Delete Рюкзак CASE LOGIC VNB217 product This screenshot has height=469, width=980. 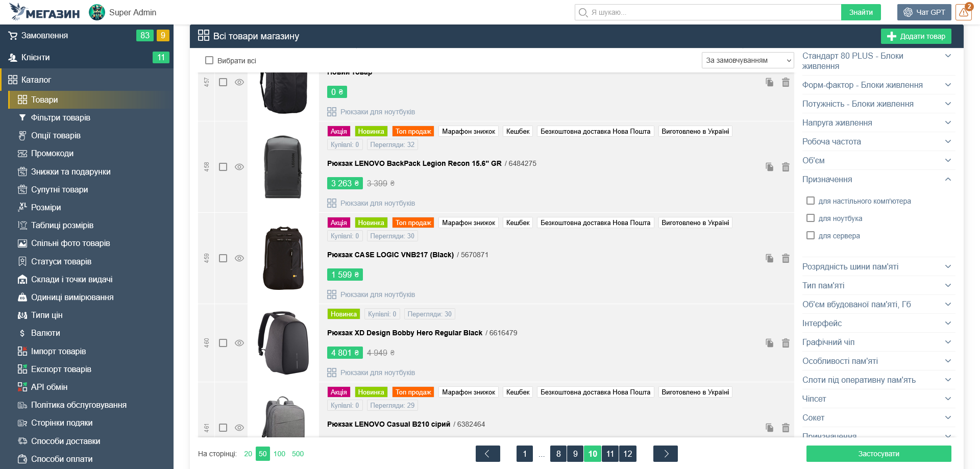coord(786,258)
